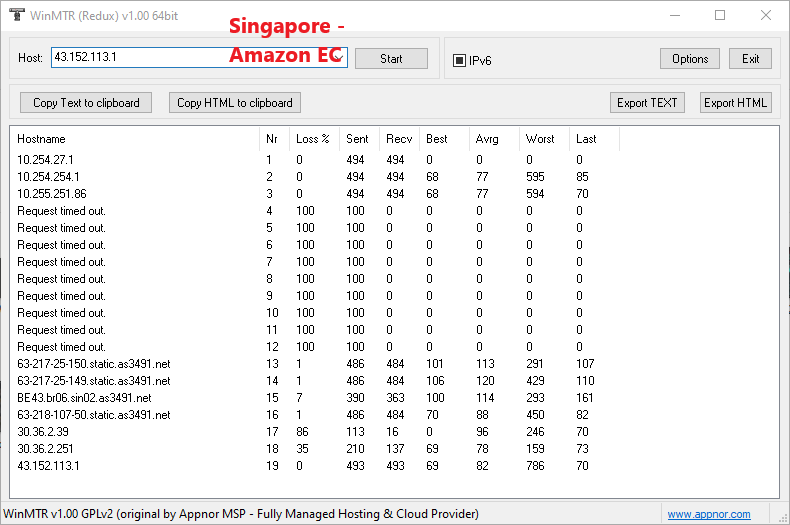
Task: Click worst value 595 in hop 2
Action: pyautogui.click(x=535, y=177)
